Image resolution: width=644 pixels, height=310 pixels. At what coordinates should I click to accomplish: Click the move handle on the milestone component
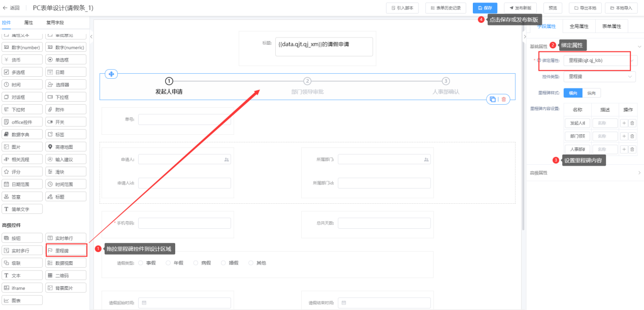[x=111, y=74]
